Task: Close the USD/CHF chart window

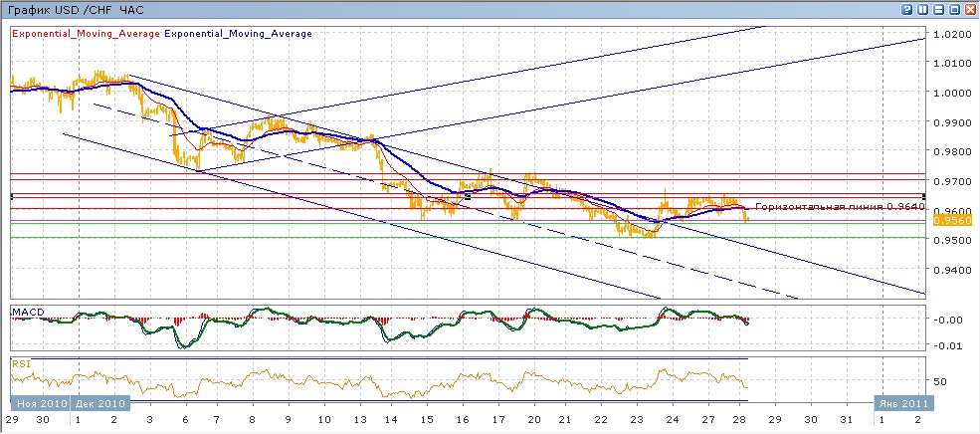Action: click(969, 10)
